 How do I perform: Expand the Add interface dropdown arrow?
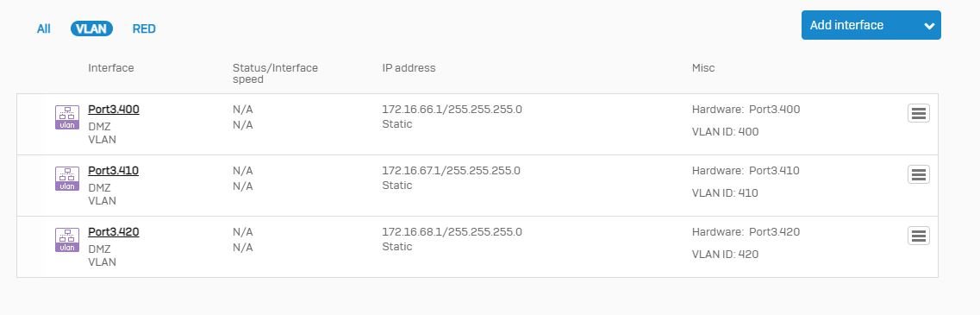pyautogui.click(x=929, y=26)
